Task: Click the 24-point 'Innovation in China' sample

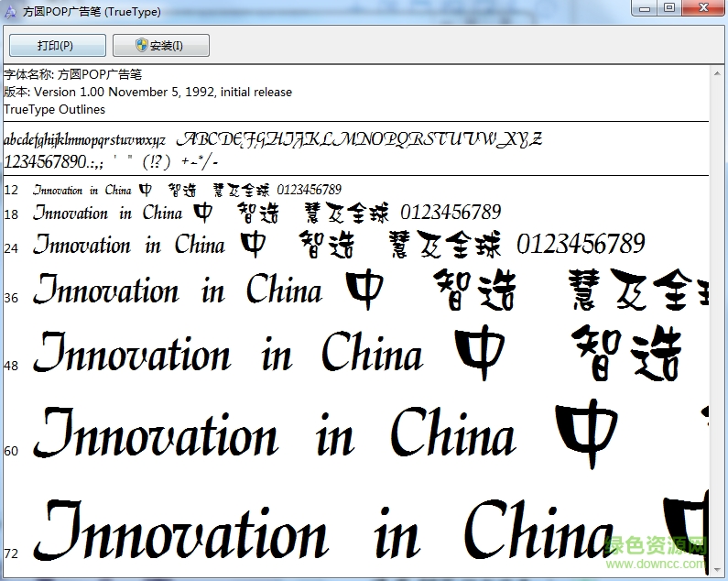Action: 128,245
